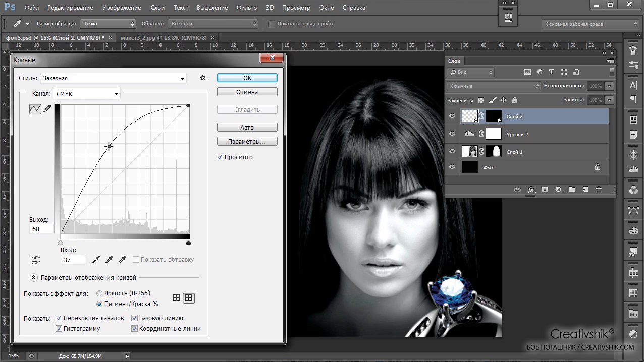Viewport: 644px width, 362px height.
Task: Click the delete layer trash icon
Action: (599, 190)
